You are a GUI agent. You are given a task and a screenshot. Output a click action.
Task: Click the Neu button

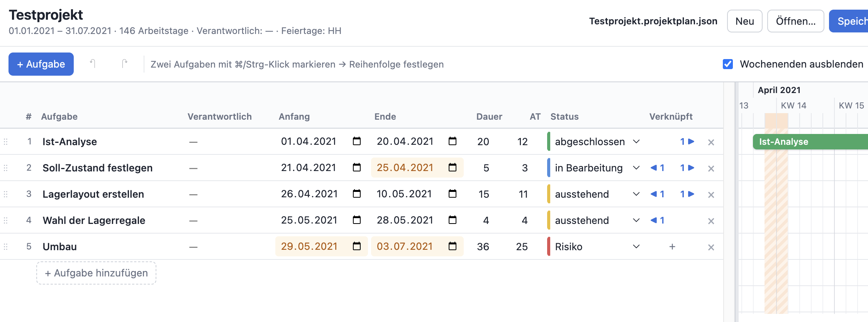click(x=744, y=21)
